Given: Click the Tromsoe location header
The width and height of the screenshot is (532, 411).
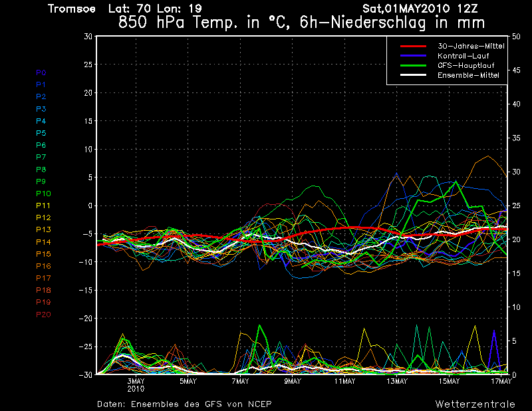Looking at the screenshot, I should [x=72, y=9].
